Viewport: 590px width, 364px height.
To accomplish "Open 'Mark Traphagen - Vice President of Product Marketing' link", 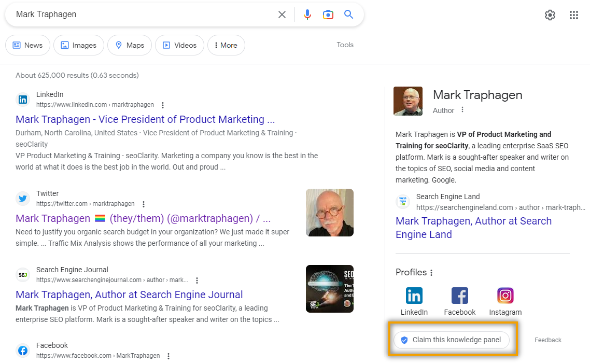I will click(x=145, y=119).
